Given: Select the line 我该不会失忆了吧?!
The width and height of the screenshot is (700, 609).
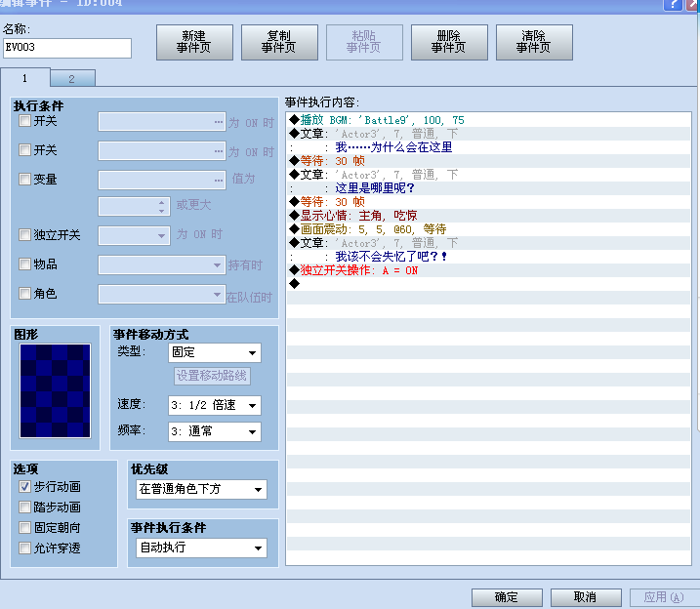Looking at the screenshot, I should (x=488, y=257).
